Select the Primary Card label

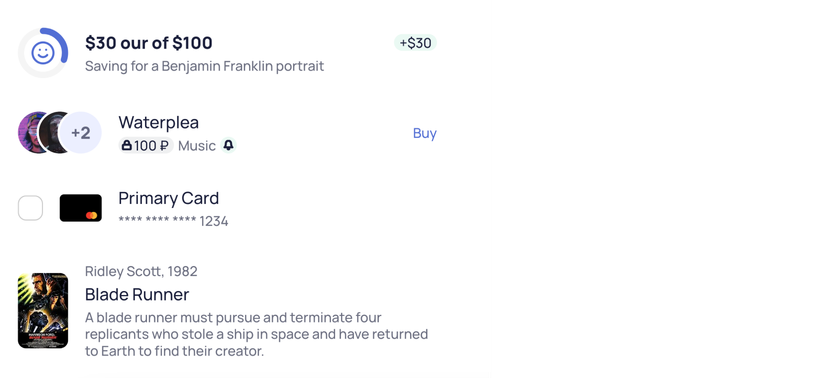coord(169,198)
